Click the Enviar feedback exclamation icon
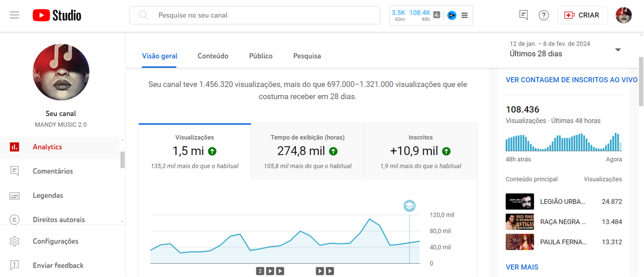The image size is (644, 277). pyautogui.click(x=14, y=265)
